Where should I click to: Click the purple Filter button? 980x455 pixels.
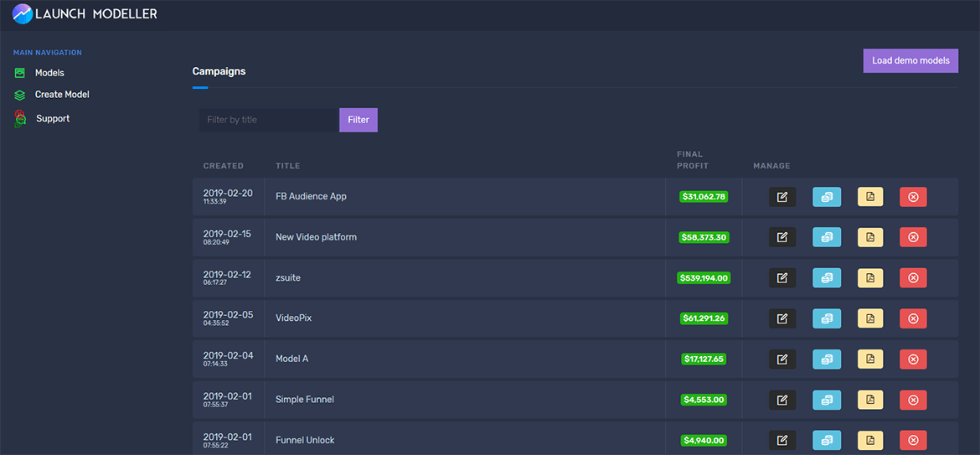(358, 120)
